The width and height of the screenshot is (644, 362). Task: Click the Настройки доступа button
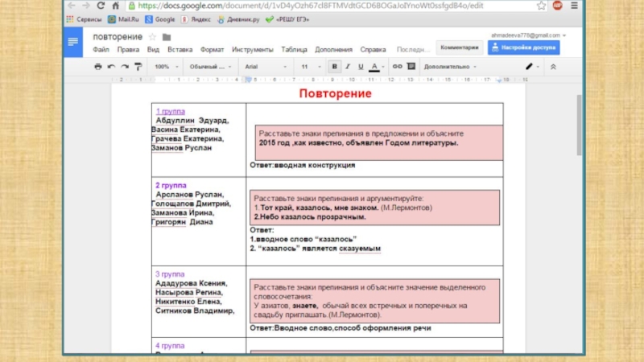coord(528,47)
